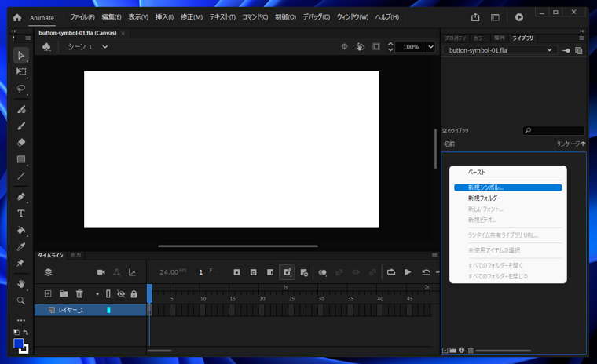
Task: Choose 新規シンボル... from context menu
Action: tap(508, 187)
